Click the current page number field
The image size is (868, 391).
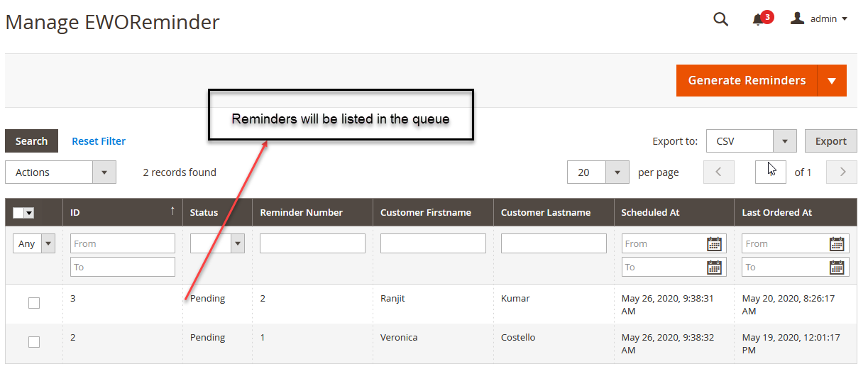click(770, 172)
